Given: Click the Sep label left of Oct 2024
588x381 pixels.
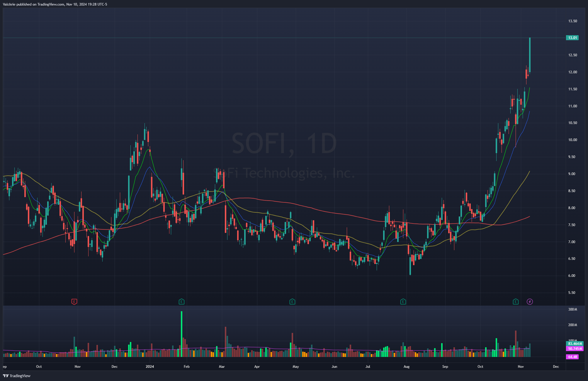Looking at the screenshot, I should point(445,367).
